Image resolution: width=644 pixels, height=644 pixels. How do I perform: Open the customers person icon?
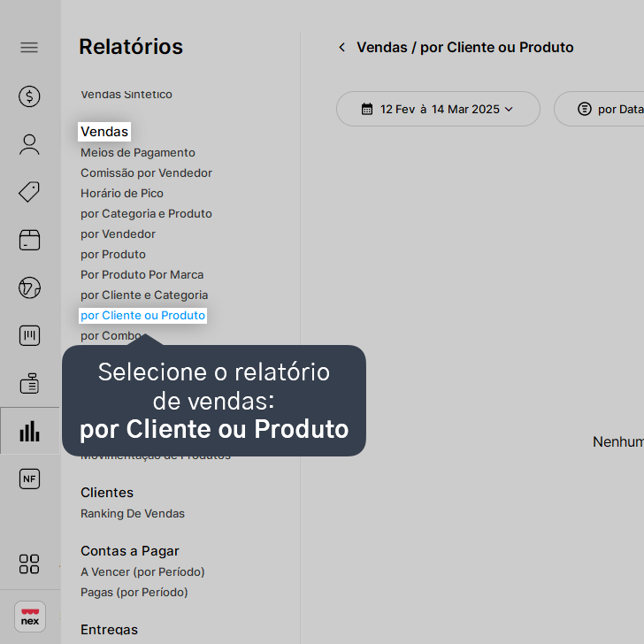point(29,144)
